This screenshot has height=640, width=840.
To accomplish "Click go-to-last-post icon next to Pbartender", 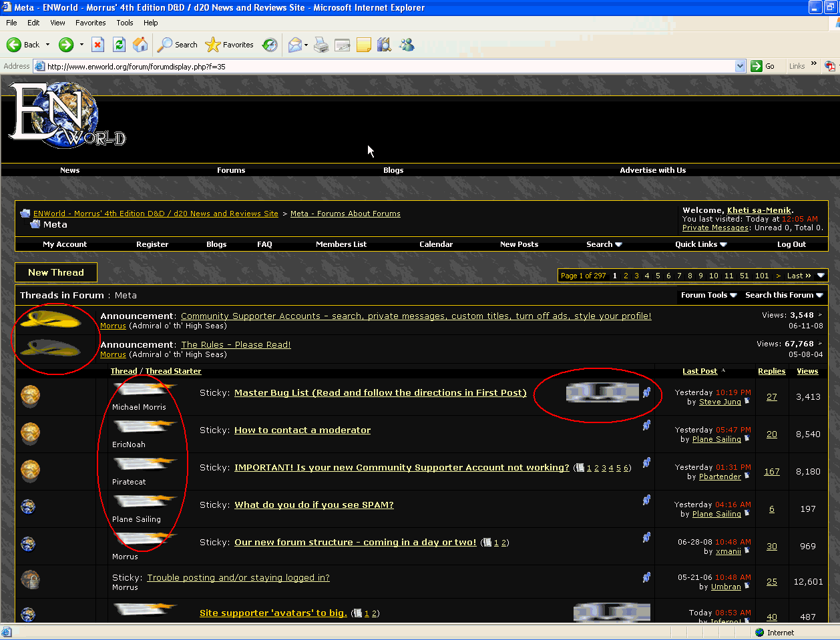I will point(747,476).
